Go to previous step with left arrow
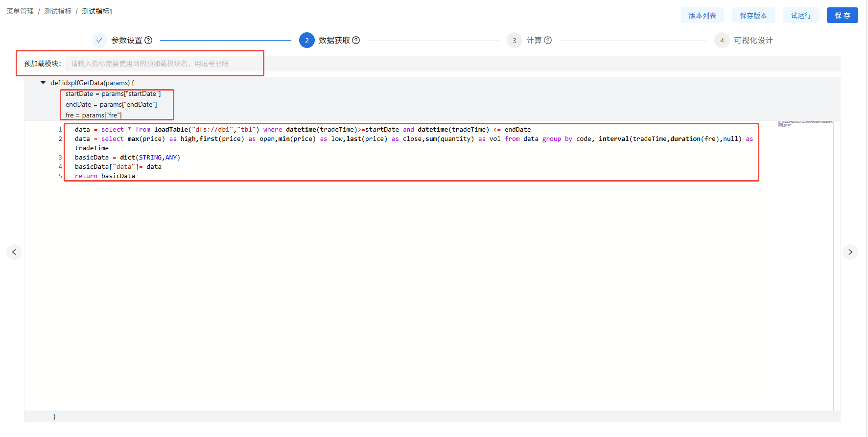The width and height of the screenshot is (868, 437). pyautogui.click(x=14, y=252)
